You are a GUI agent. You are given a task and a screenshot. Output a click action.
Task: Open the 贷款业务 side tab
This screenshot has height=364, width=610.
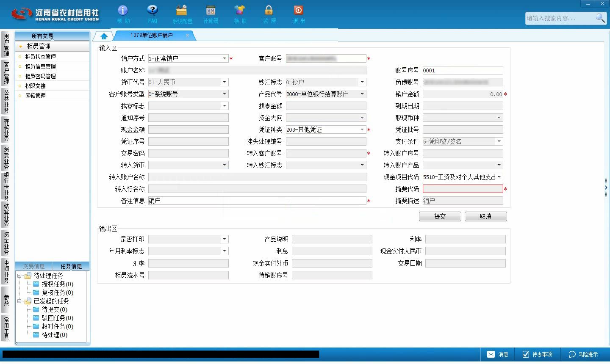[6, 158]
